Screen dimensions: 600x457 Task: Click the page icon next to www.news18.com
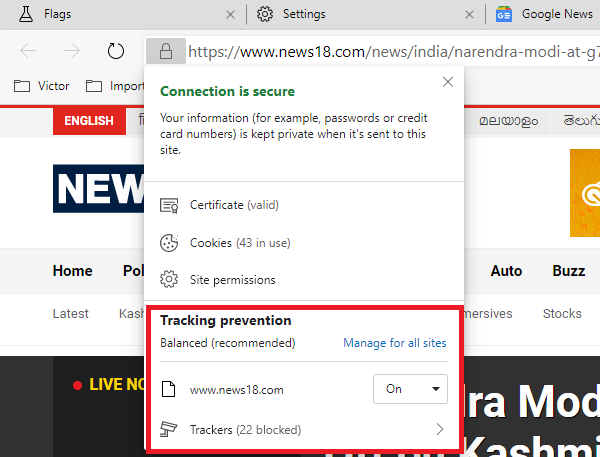[x=168, y=389]
